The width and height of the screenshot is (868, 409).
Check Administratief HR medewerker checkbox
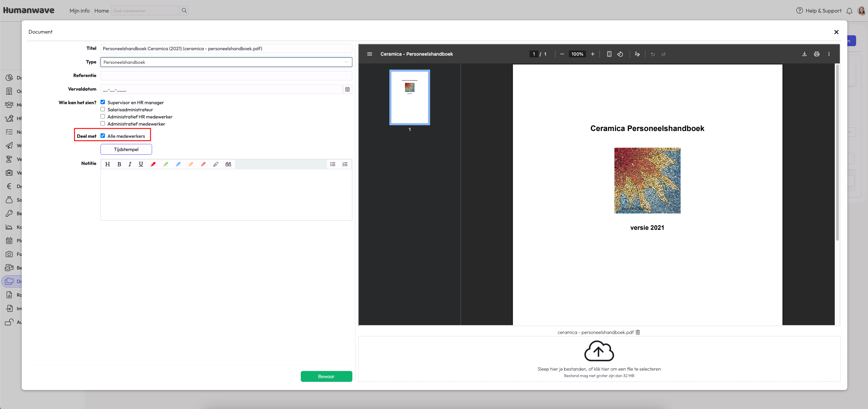pos(103,116)
